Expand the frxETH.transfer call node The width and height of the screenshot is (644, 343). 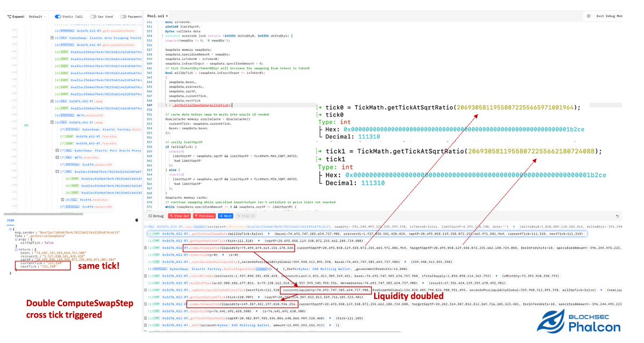point(63,199)
